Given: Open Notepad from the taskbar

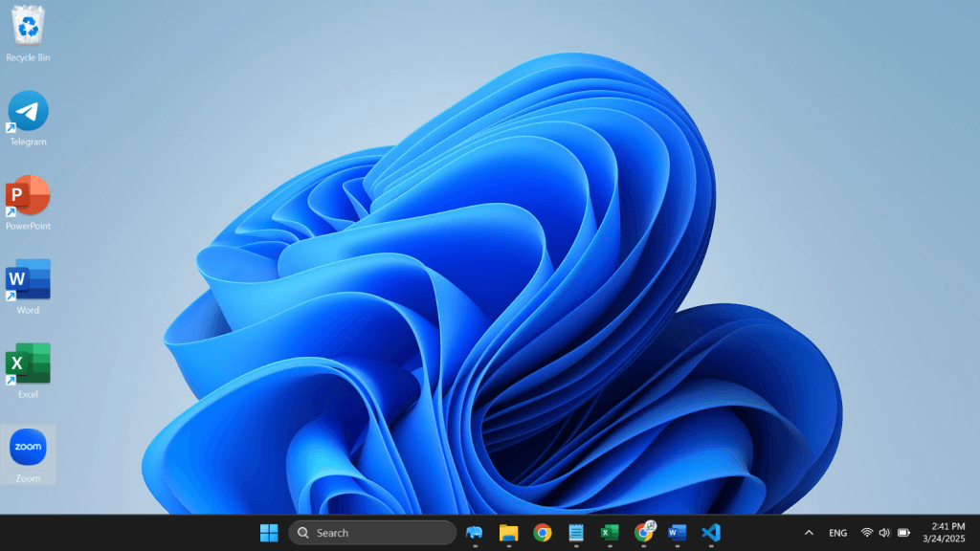Looking at the screenshot, I should click(575, 533).
